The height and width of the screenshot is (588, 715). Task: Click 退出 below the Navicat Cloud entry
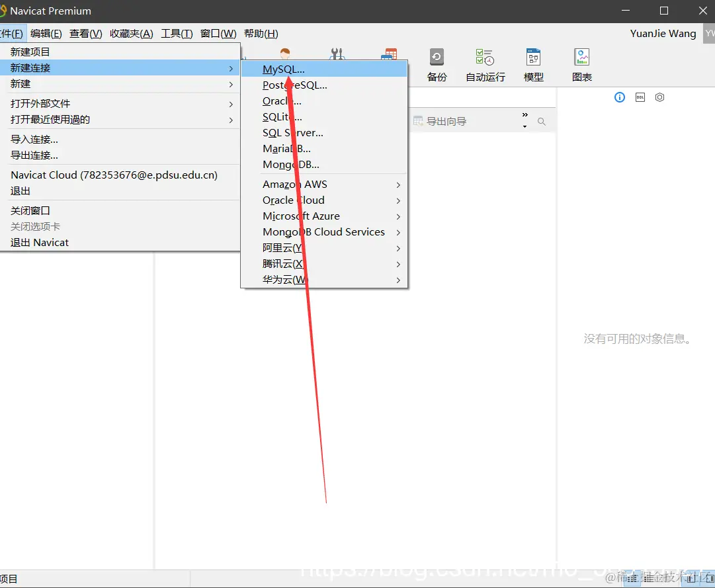pyautogui.click(x=120, y=191)
